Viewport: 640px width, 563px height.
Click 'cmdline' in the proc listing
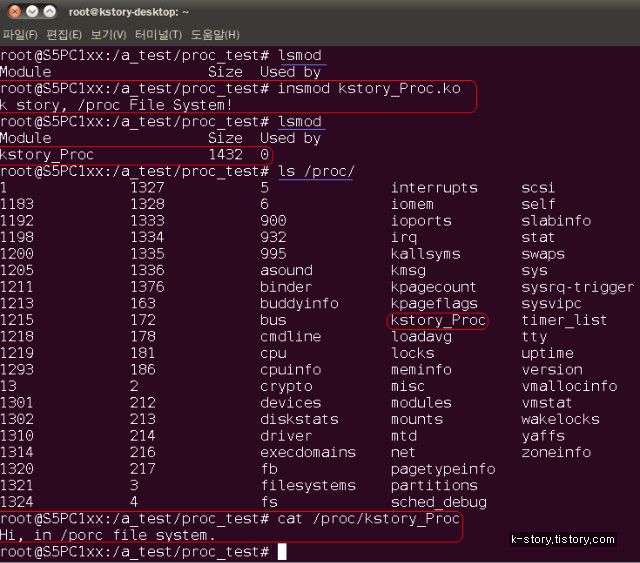[x=291, y=337]
